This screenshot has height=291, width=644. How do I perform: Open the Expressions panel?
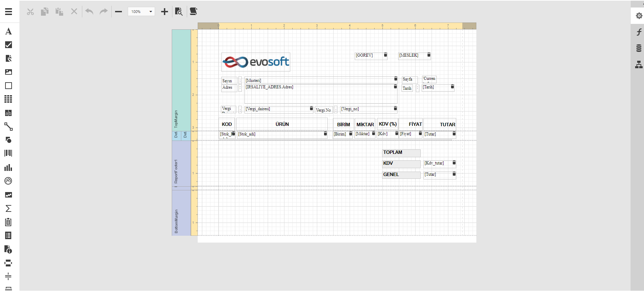click(x=639, y=32)
